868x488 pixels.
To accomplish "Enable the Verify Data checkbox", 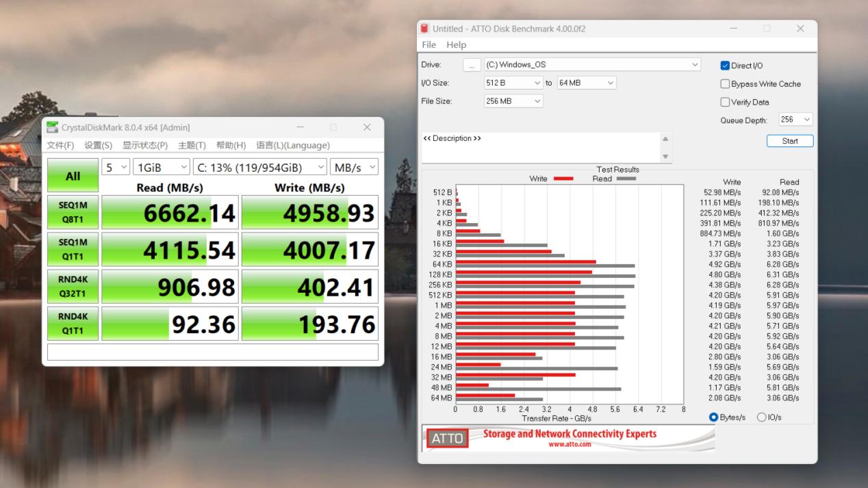I will (725, 102).
